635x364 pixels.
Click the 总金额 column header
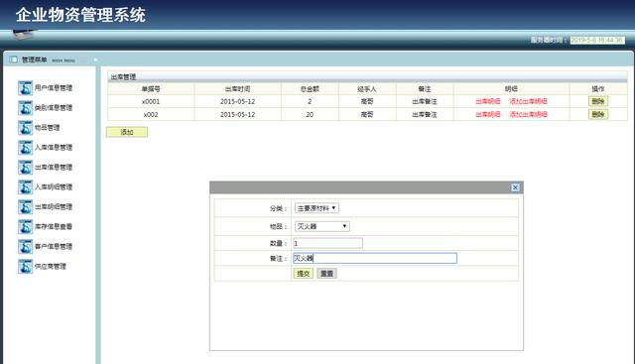coord(310,88)
